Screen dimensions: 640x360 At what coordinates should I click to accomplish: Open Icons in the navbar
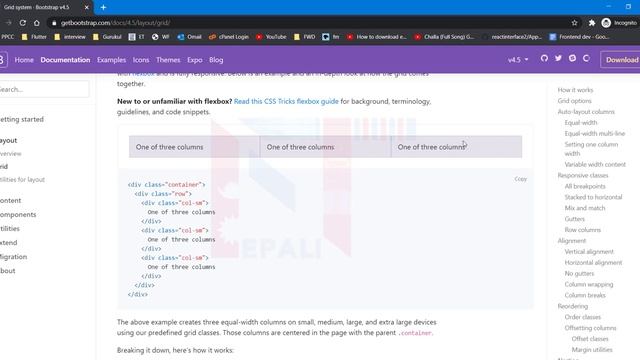[x=141, y=60]
